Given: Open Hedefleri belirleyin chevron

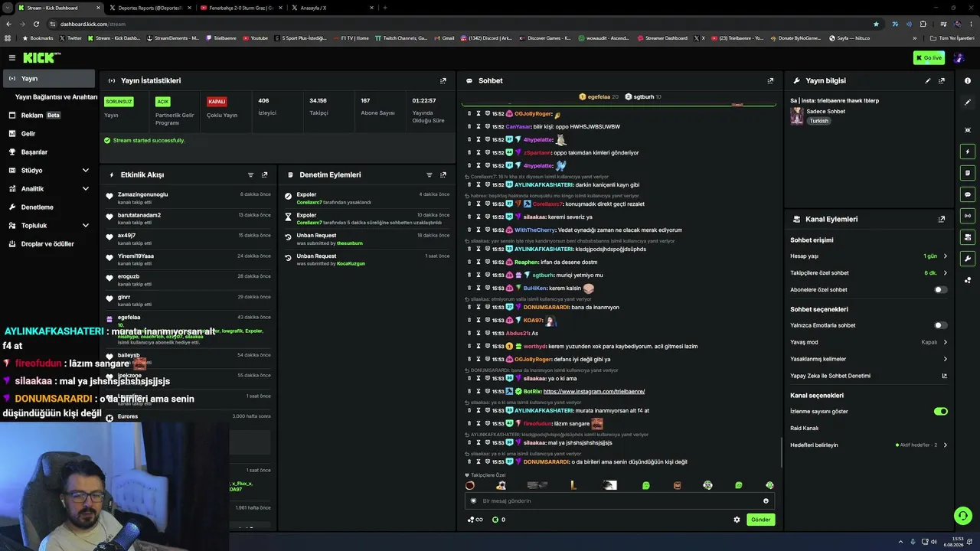Looking at the screenshot, I should [x=945, y=445].
